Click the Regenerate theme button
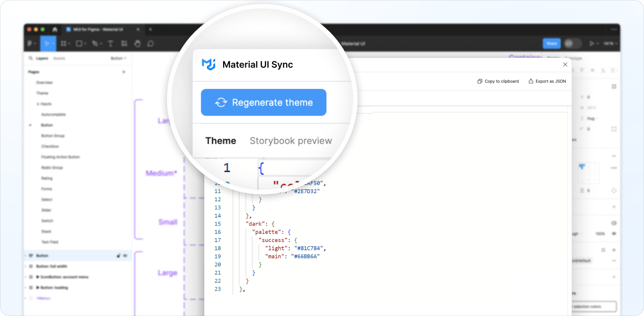This screenshot has height=316, width=644. pos(263,103)
